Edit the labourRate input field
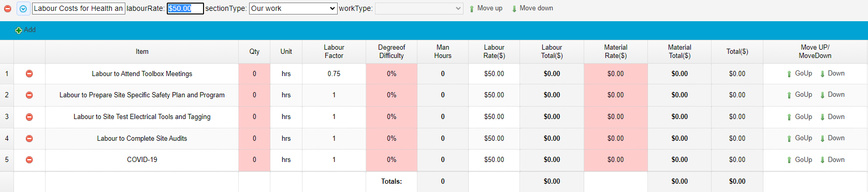868x192 pixels. point(185,8)
